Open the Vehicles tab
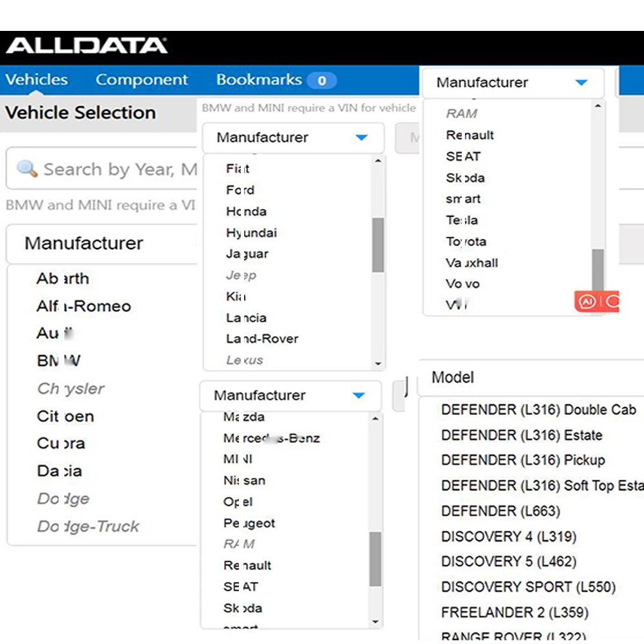 tap(37, 80)
